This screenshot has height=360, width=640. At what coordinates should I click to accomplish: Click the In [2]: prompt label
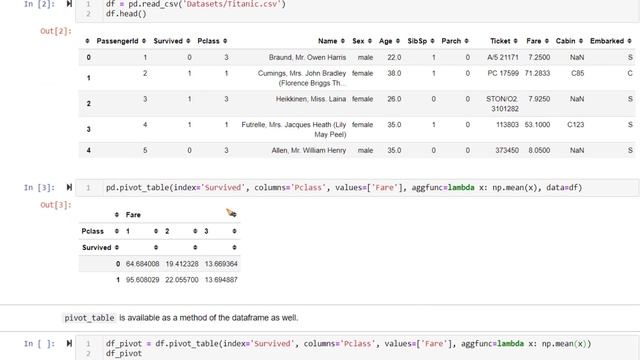[x=39, y=4]
